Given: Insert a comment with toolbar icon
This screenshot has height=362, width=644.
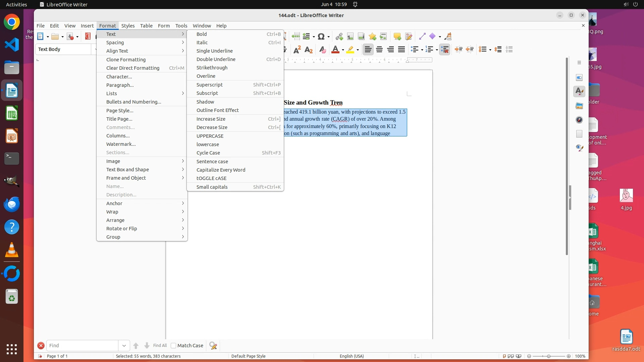Looking at the screenshot, I should point(397,37).
